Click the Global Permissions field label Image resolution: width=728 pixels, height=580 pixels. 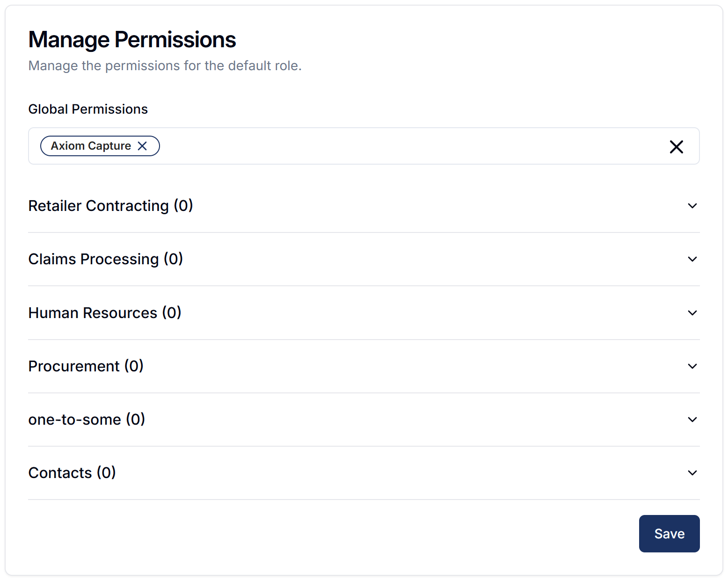point(88,109)
